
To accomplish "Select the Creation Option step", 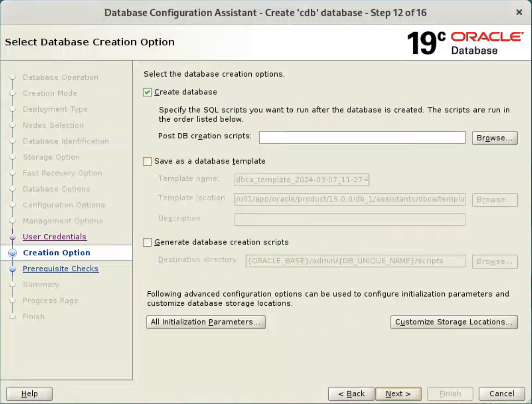I will click(56, 253).
